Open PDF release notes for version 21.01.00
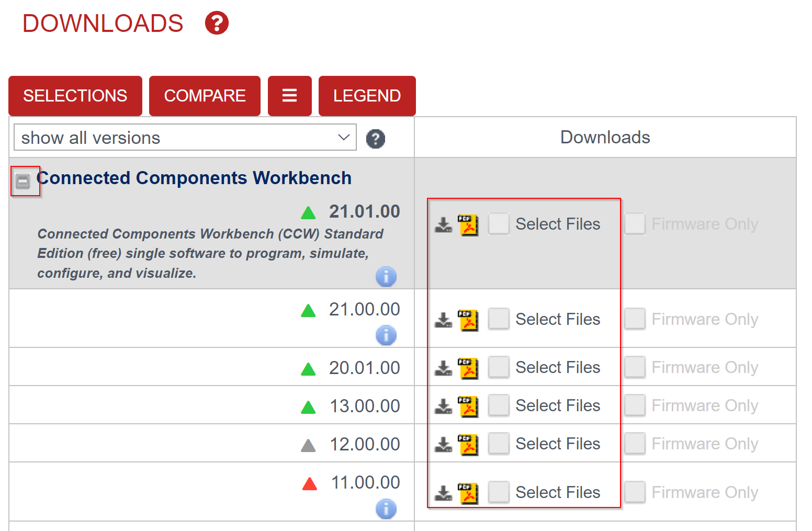 [468, 225]
